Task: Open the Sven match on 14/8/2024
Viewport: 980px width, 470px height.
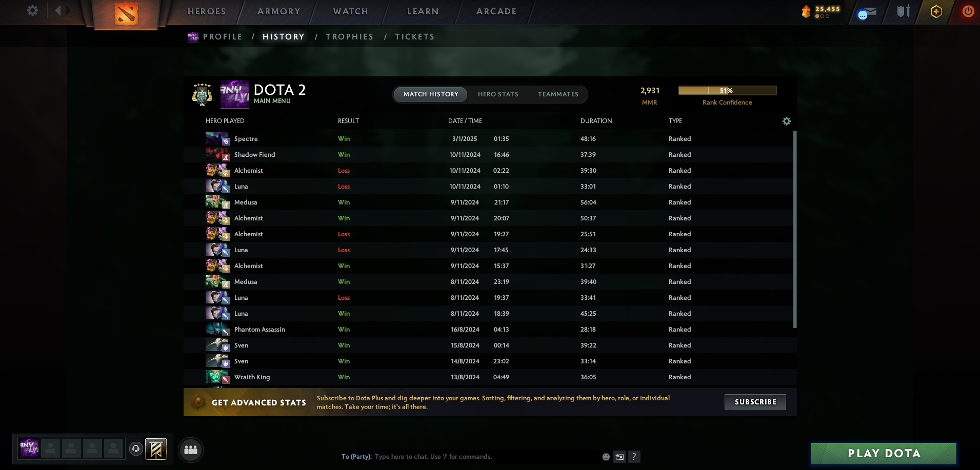Action: (x=488, y=361)
